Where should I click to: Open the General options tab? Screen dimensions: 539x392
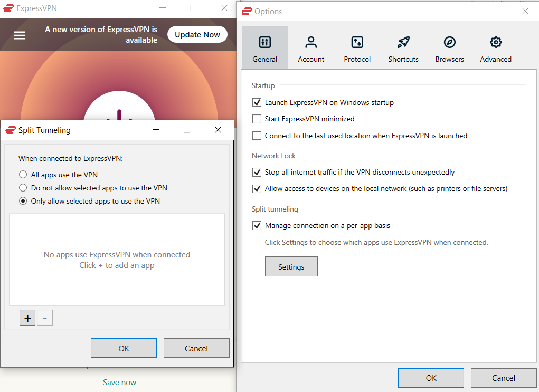(264, 48)
